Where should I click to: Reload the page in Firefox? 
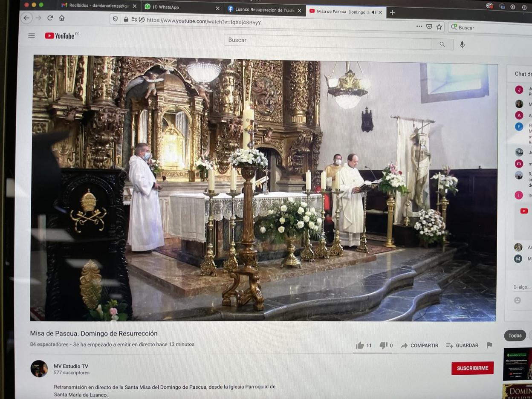[50, 18]
